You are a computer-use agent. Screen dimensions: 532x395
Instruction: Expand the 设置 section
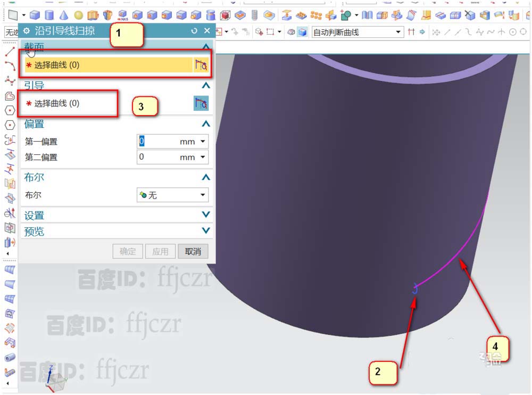pos(205,215)
